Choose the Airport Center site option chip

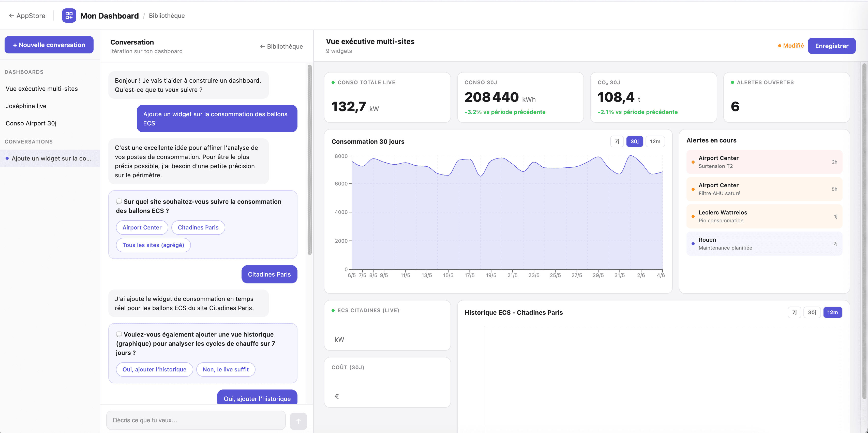(x=142, y=227)
